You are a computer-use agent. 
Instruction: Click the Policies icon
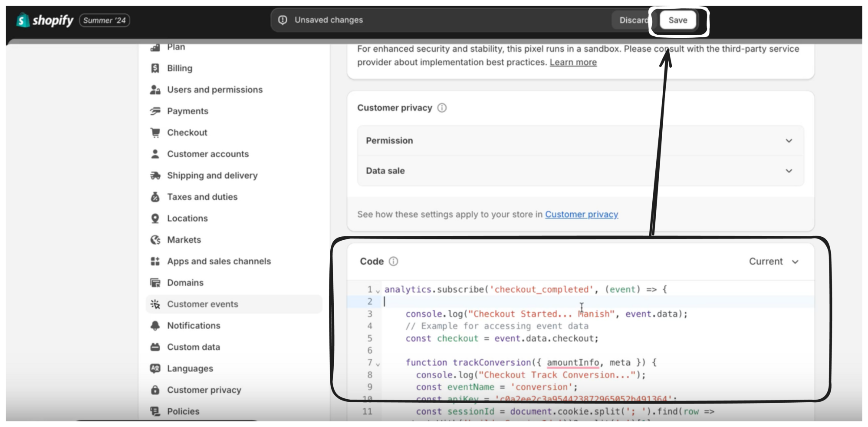click(155, 411)
